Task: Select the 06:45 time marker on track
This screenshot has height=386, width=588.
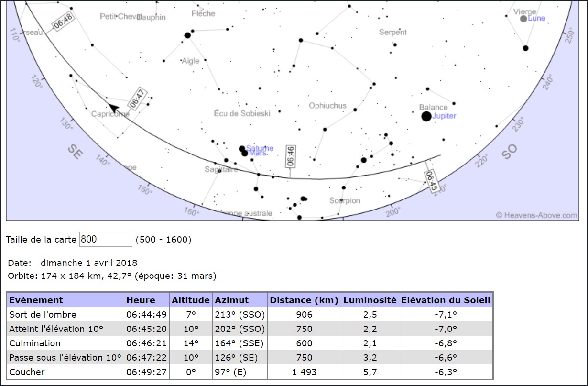Action: (x=431, y=181)
